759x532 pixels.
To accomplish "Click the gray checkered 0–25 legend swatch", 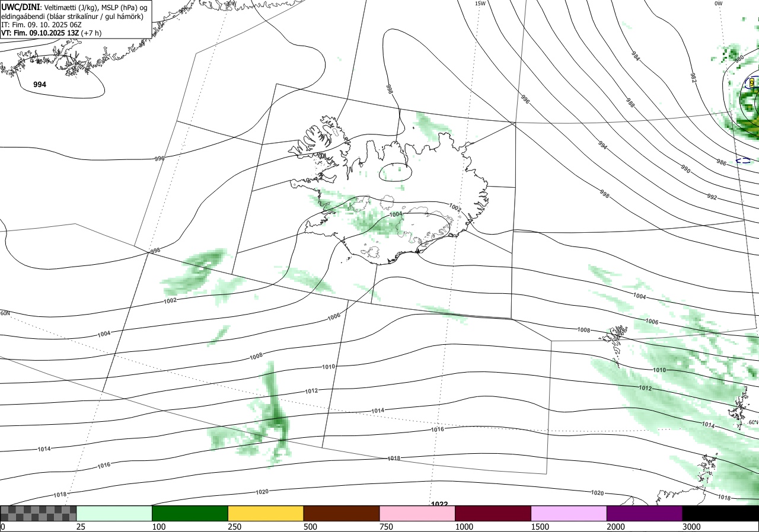I will point(39,513).
